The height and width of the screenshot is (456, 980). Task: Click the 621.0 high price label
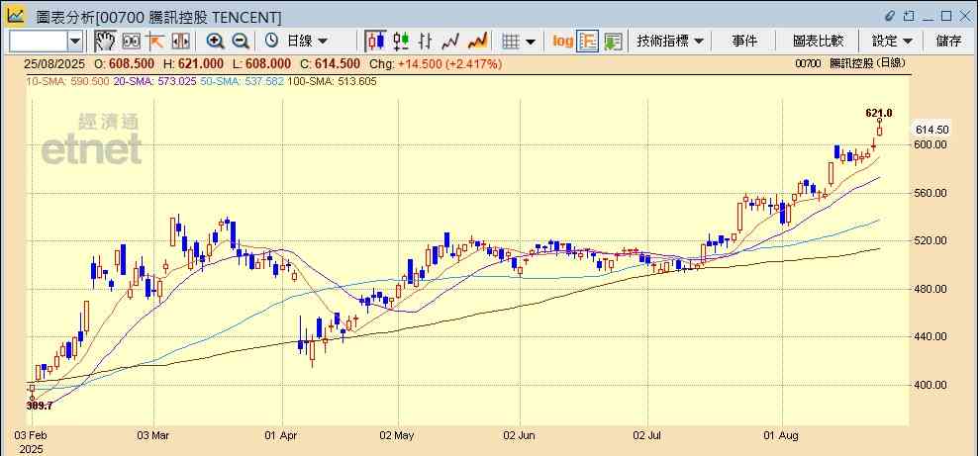click(x=879, y=113)
